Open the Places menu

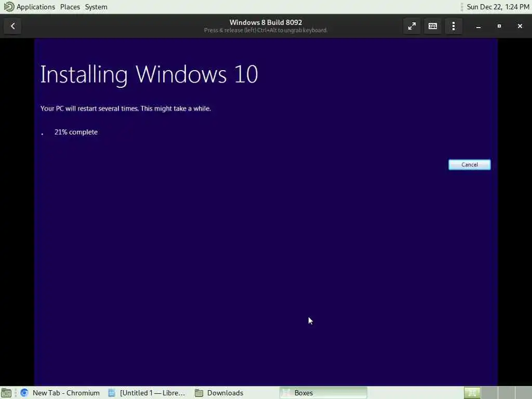(70, 7)
